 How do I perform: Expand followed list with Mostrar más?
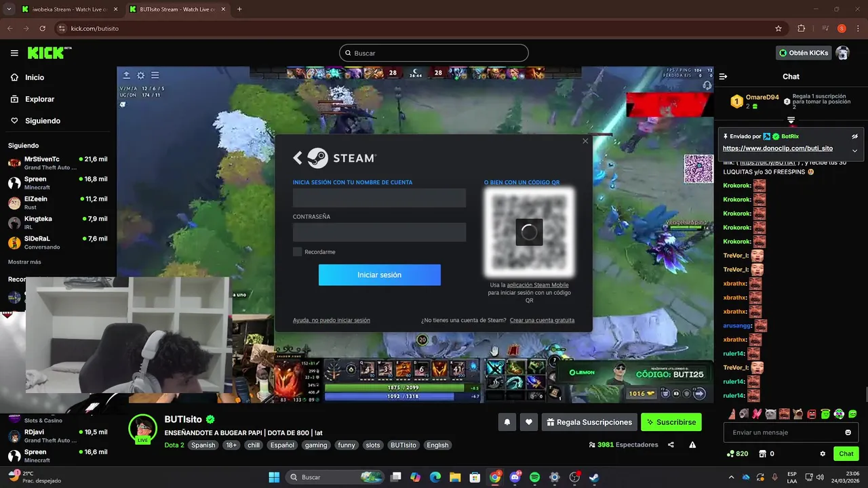24,262
